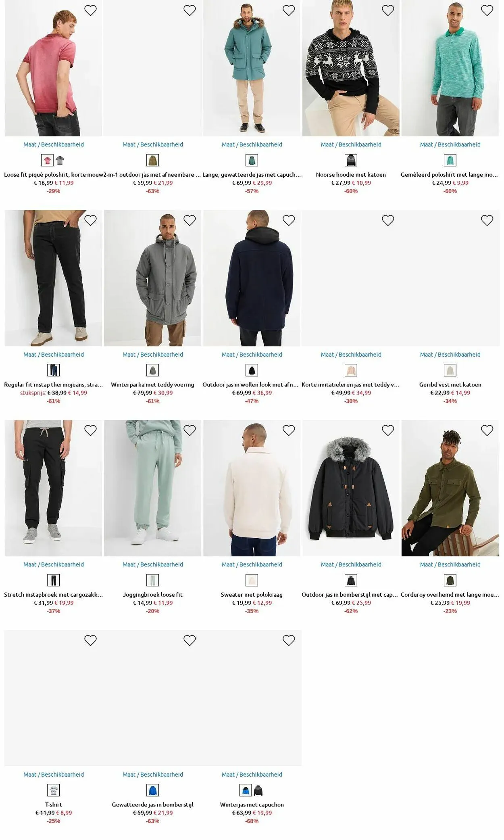Viewport: 504px width, 840px height.
Task: Open the Winterparka met teddy voering product link
Action: click(153, 384)
